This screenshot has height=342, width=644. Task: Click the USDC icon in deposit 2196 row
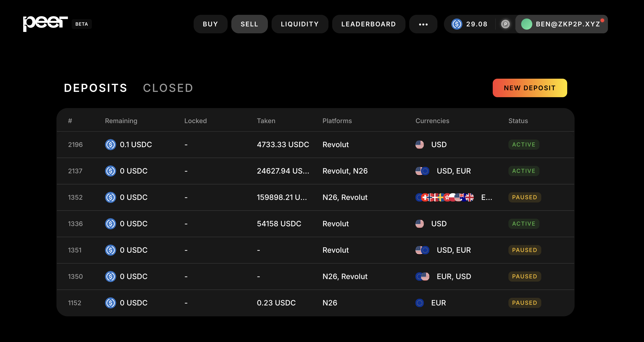tap(110, 144)
